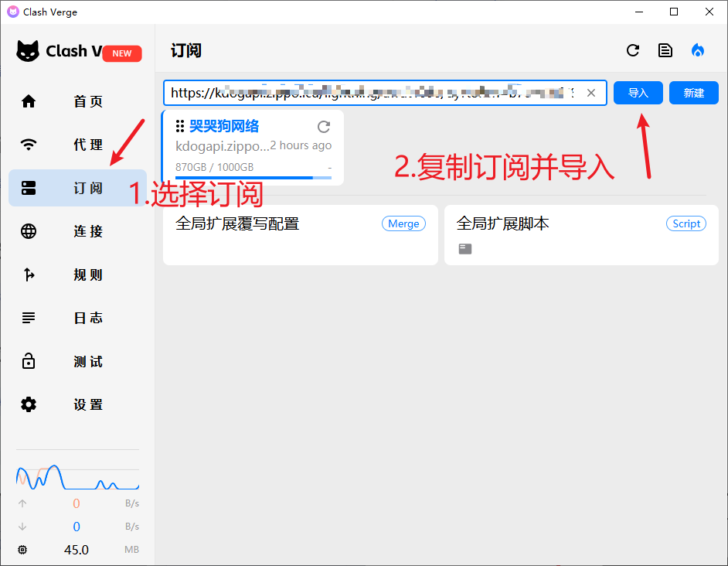Open the 设置 settings page

[x=77, y=404]
